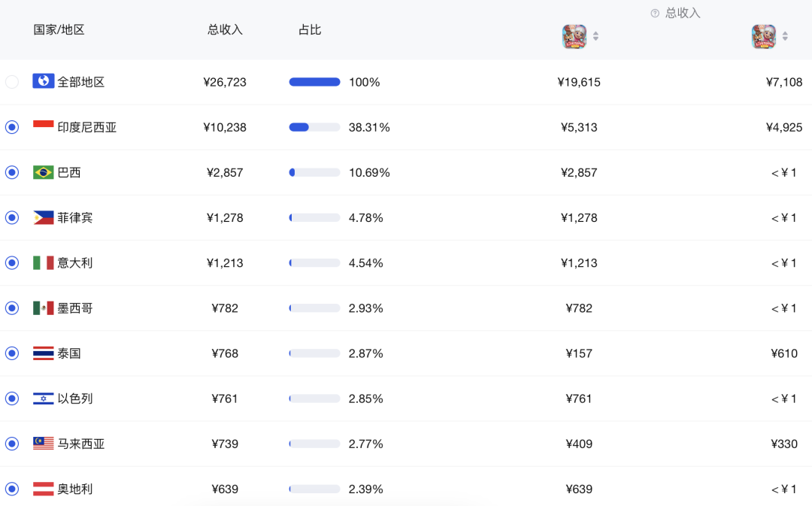Click the Mexico flag icon
The height and width of the screenshot is (506, 812).
44,308
